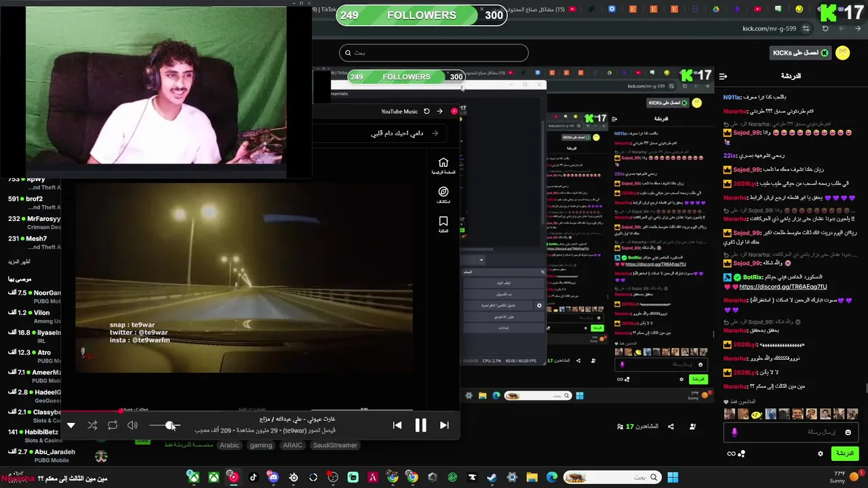868x488 pixels.
Task: Mute the music player speaker icon
Action: click(132, 426)
